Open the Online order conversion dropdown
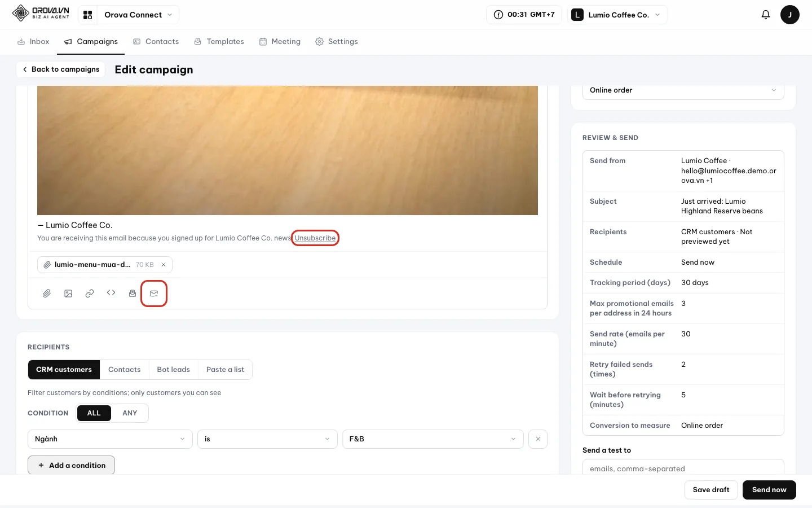Screen dimensions: 812x508 pos(683,90)
